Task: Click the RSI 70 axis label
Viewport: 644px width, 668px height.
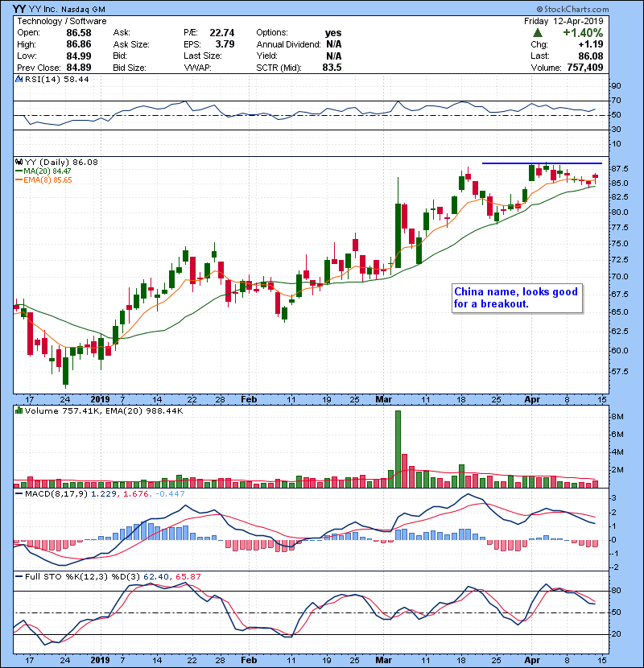Action: [x=616, y=101]
